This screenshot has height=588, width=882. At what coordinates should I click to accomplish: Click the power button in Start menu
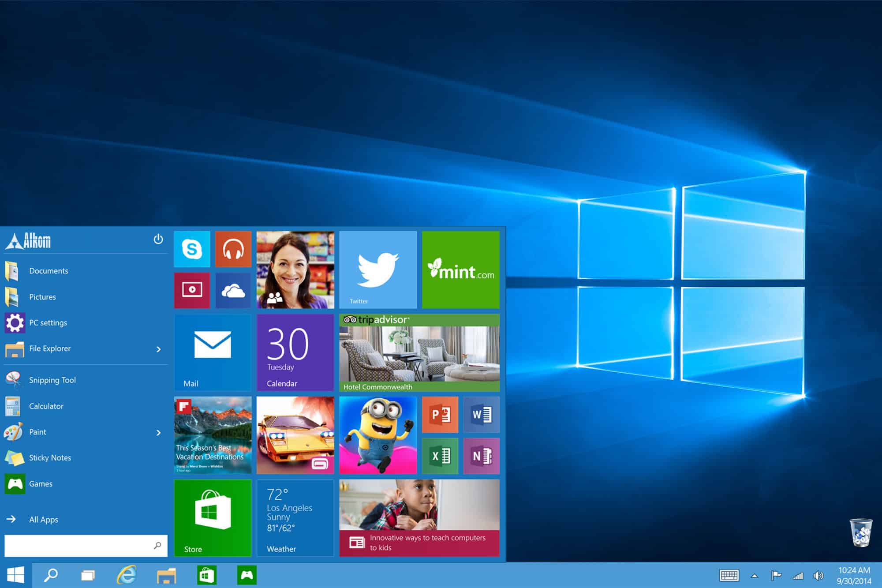(x=158, y=239)
